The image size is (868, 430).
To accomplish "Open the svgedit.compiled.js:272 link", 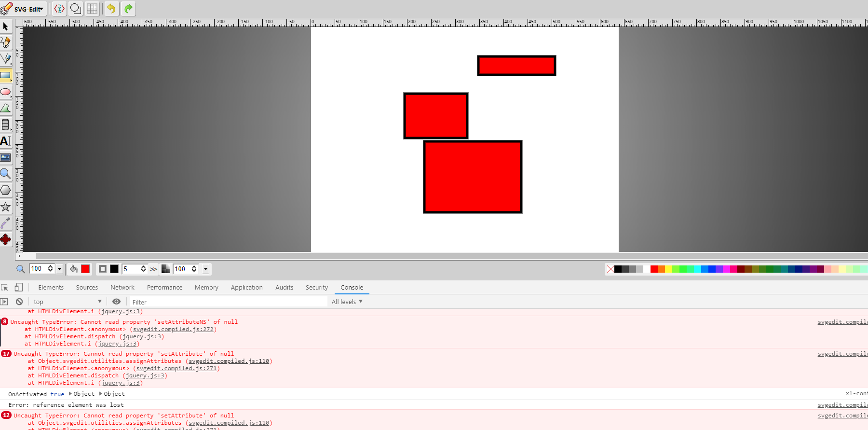I will click(173, 329).
